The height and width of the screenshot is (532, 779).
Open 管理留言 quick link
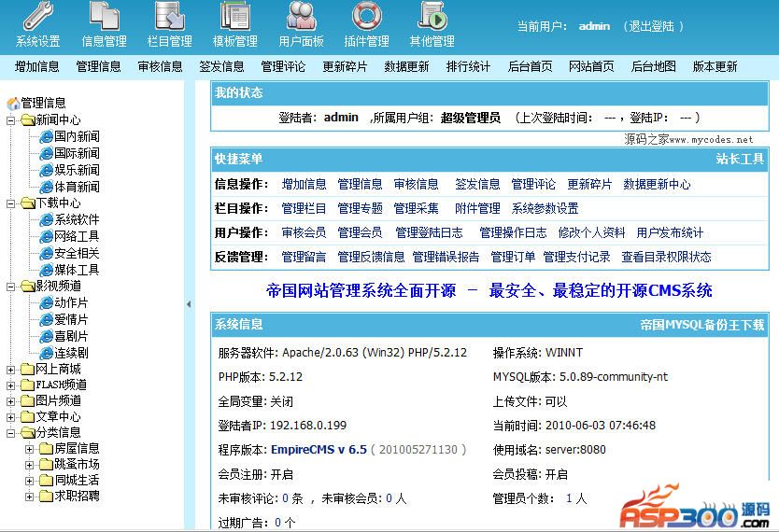(x=304, y=257)
